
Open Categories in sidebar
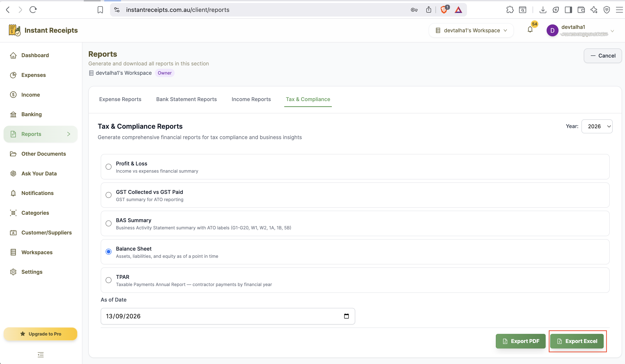(x=41, y=213)
